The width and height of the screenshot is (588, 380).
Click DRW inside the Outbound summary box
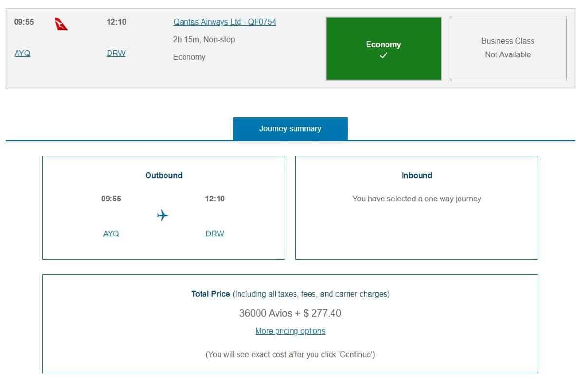tap(215, 234)
